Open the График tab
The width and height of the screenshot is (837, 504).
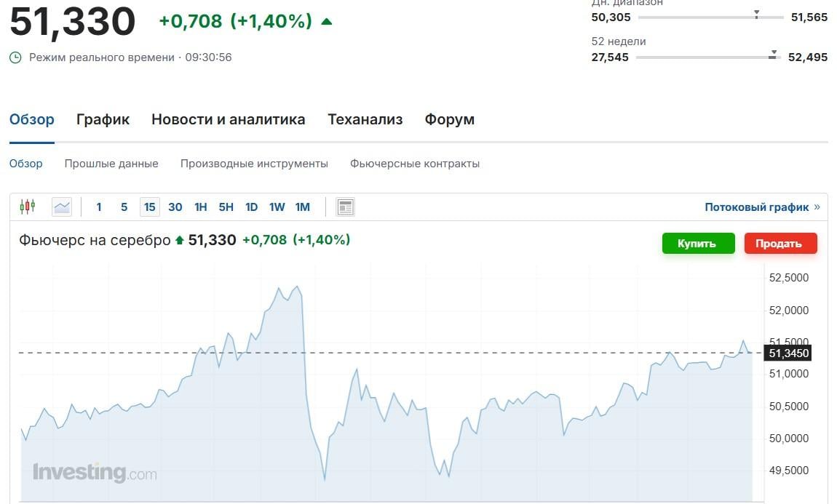(103, 119)
